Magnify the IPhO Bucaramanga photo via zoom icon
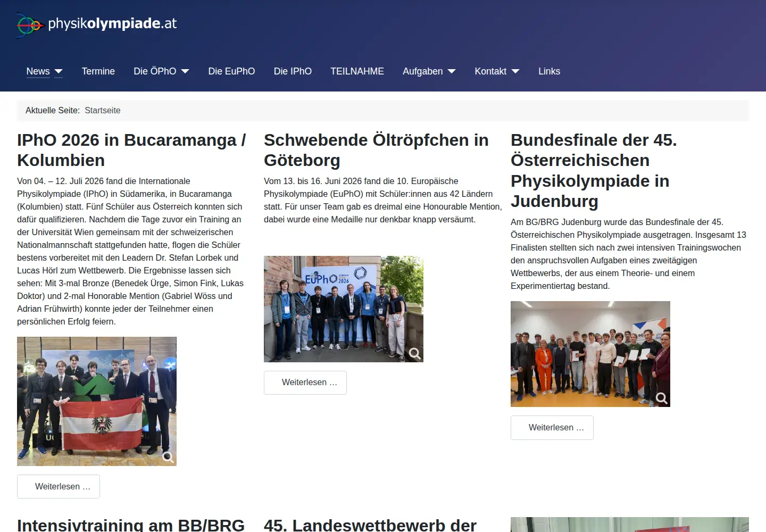The height and width of the screenshot is (532, 766). tap(168, 457)
